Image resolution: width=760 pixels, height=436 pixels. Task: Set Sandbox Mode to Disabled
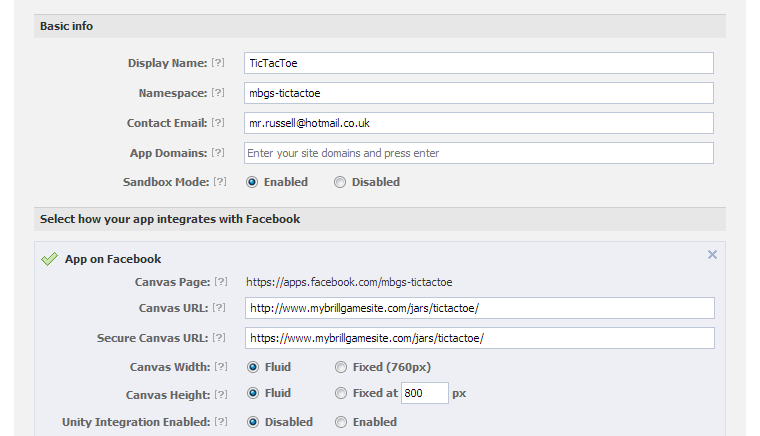tap(340, 182)
